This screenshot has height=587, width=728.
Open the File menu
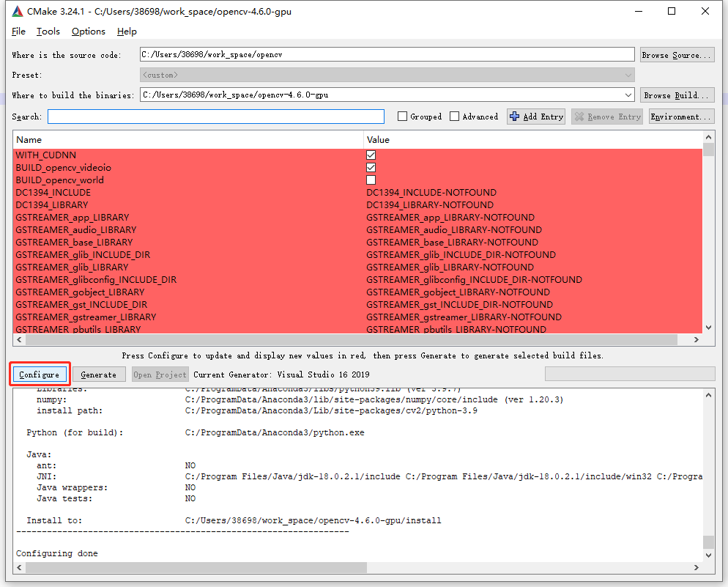point(18,32)
